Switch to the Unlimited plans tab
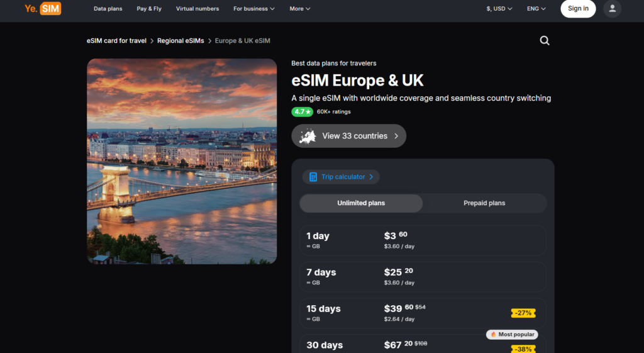The height and width of the screenshot is (353, 644). [x=361, y=203]
